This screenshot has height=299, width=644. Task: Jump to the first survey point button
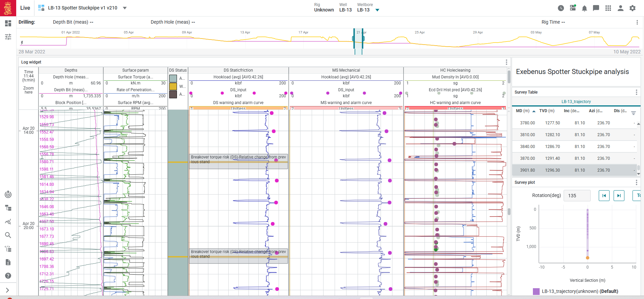[x=604, y=196]
